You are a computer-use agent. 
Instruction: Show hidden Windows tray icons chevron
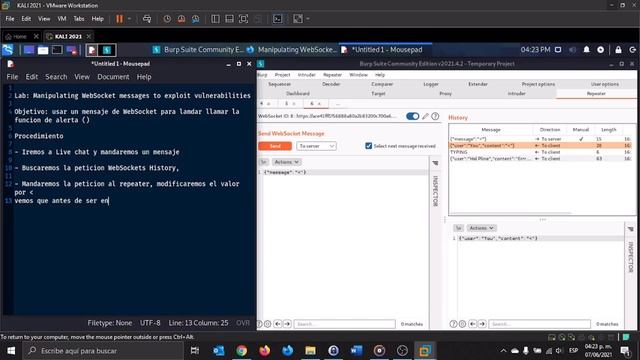503,351
